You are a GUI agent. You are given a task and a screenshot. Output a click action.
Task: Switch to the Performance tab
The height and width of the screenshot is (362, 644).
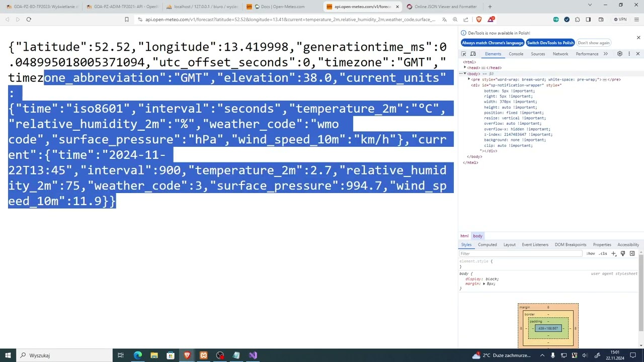pos(587,54)
